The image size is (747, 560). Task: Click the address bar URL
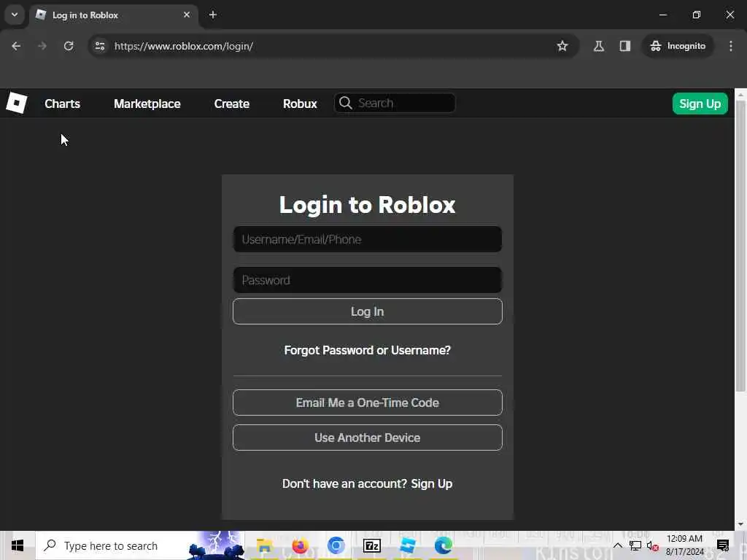(184, 46)
